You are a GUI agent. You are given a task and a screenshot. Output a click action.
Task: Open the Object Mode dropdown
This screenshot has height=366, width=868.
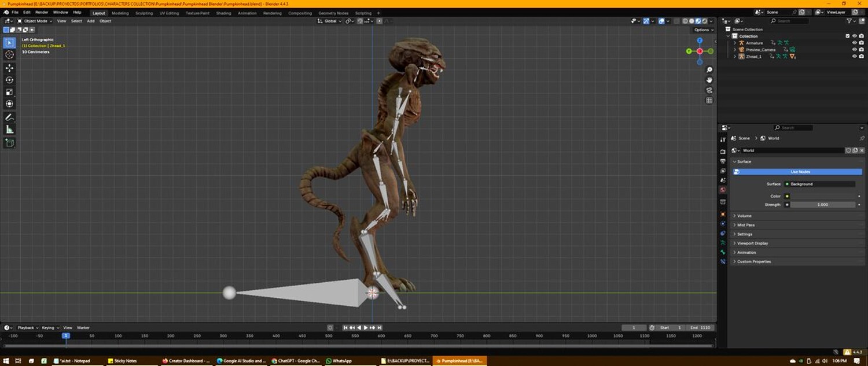coord(35,21)
